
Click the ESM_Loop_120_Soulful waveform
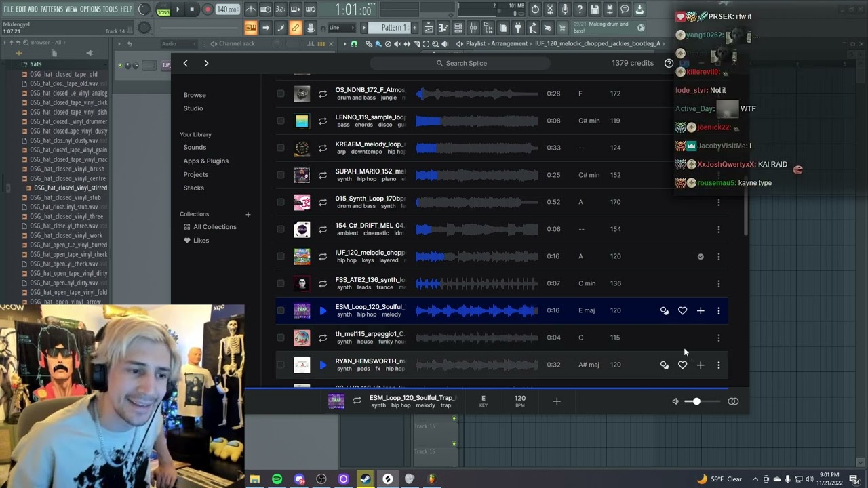click(477, 310)
